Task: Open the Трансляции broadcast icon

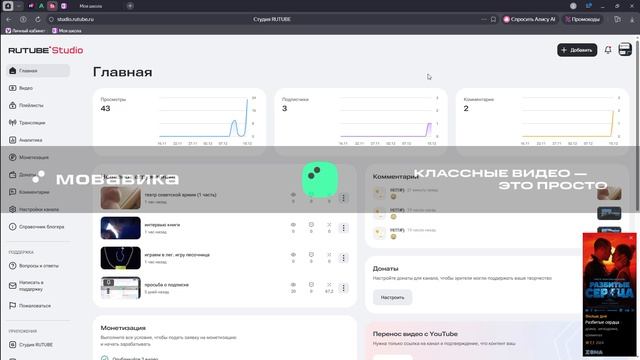Action: [13, 122]
